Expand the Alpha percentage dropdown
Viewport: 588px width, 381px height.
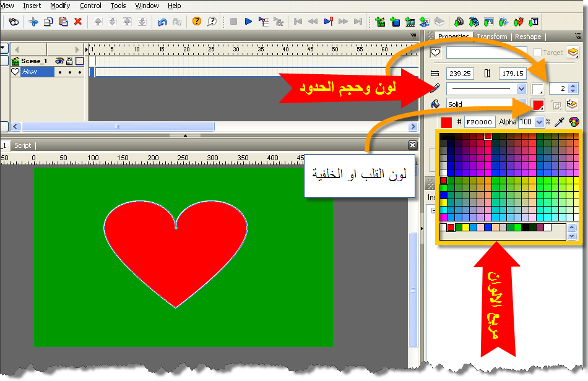tap(539, 122)
